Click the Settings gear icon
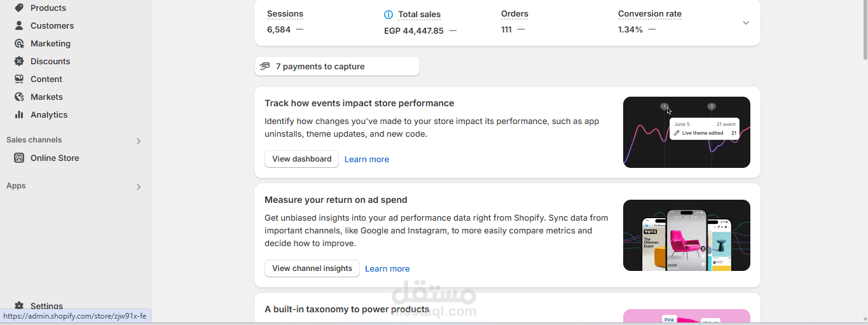 click(x=19, y=306)
